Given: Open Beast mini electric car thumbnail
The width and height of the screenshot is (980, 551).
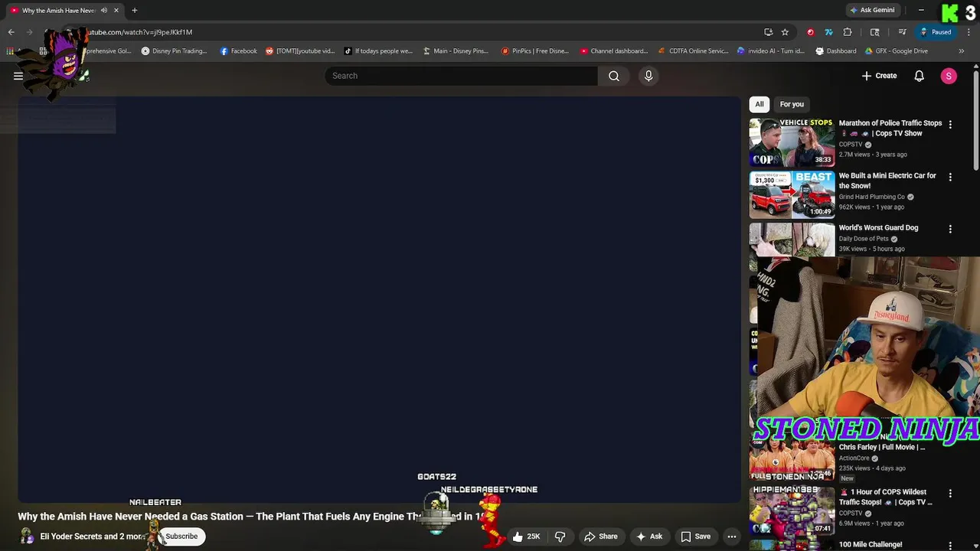Looking at the screenshot, I should pos(792,194).
